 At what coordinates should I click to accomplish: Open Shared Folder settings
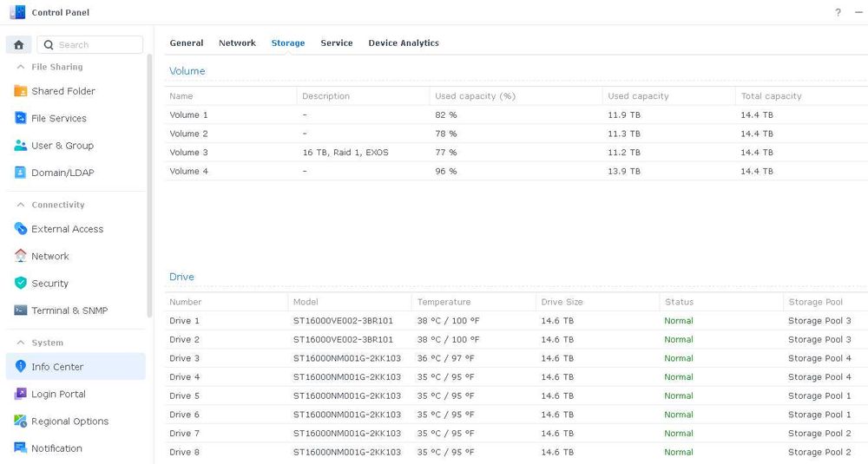click(x=63, y=91)
